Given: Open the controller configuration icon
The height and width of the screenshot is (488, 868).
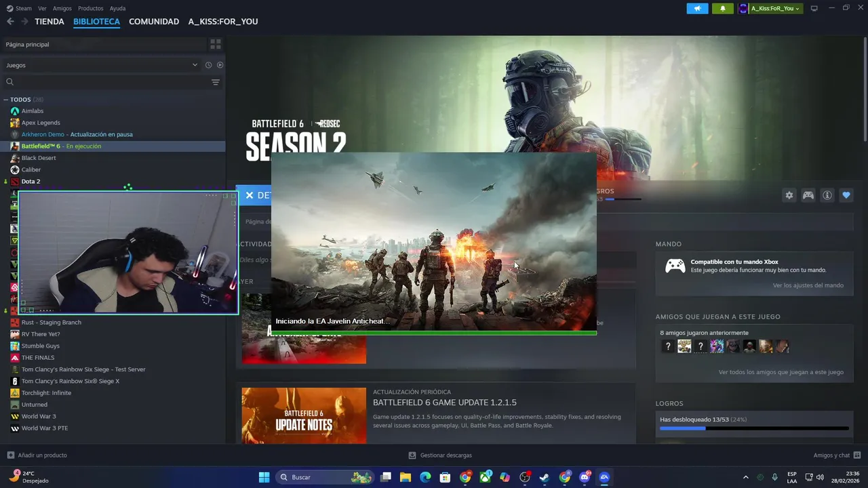Looking at the screenshot, I should 808,195.
